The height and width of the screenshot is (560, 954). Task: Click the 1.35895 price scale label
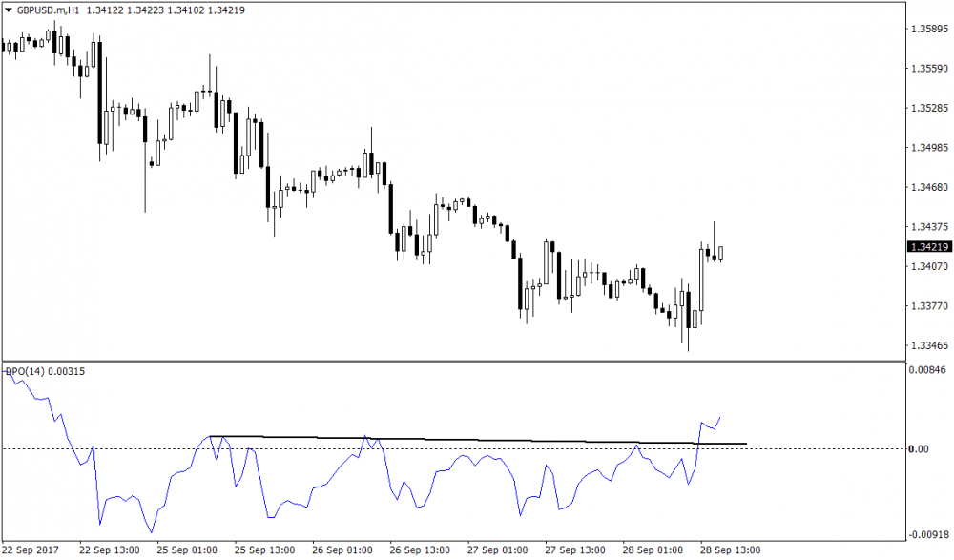pos(928,29)
